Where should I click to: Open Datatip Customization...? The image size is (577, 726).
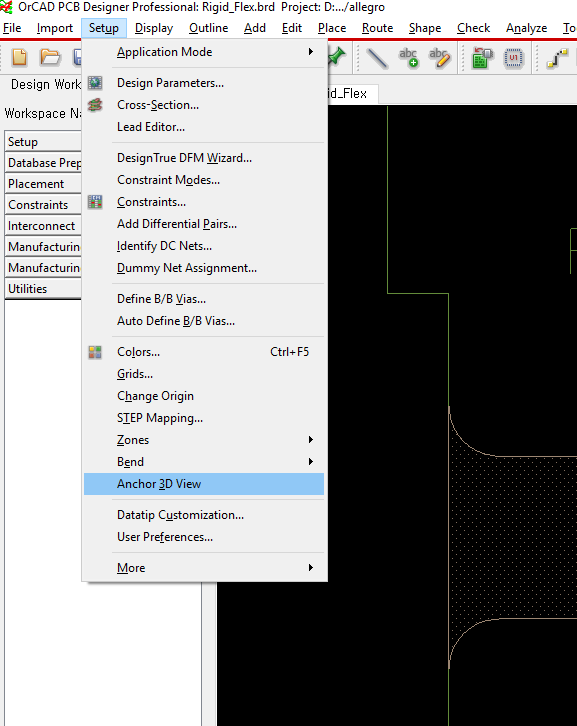click(x=204, y=515)
